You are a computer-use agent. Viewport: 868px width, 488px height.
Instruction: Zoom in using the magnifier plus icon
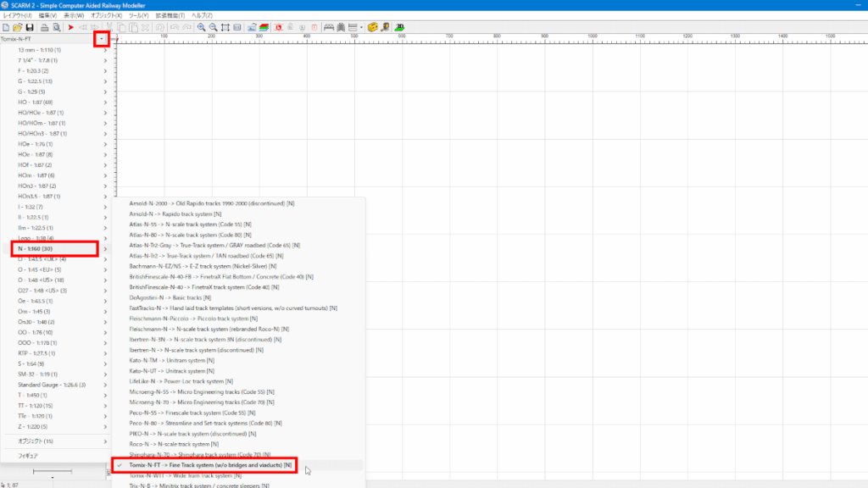pos(202,27)
